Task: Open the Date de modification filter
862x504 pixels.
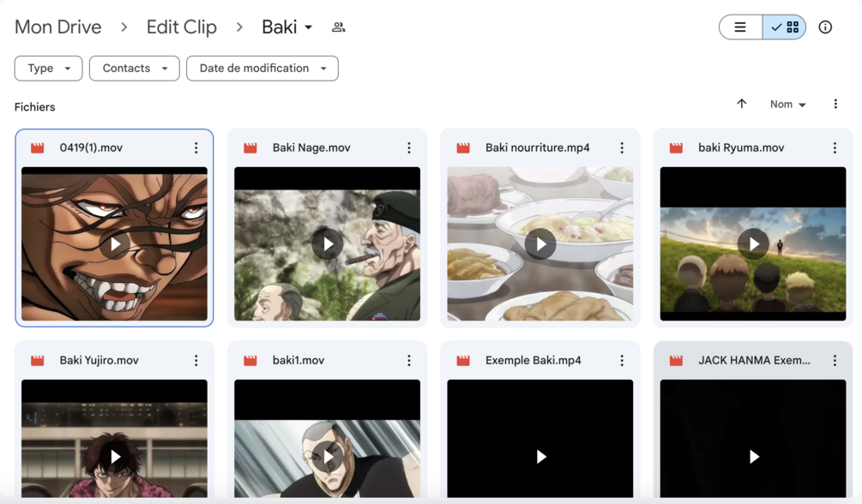Action: [262, 69]
